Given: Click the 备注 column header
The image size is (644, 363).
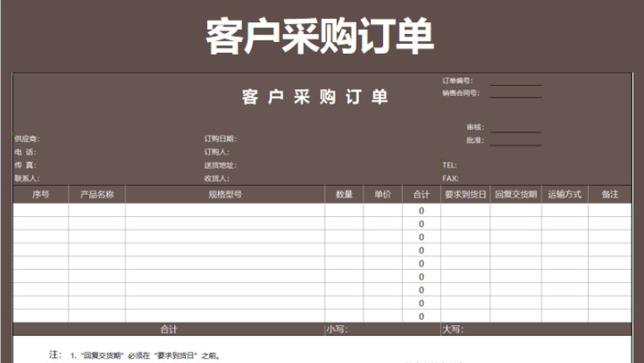Looking at the screenshot, I should (610, 195).
